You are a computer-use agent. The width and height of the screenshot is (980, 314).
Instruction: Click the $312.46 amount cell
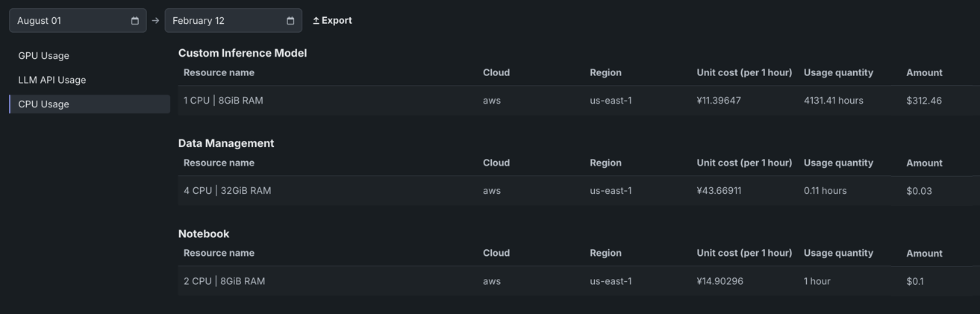click(x=924, y=101)
